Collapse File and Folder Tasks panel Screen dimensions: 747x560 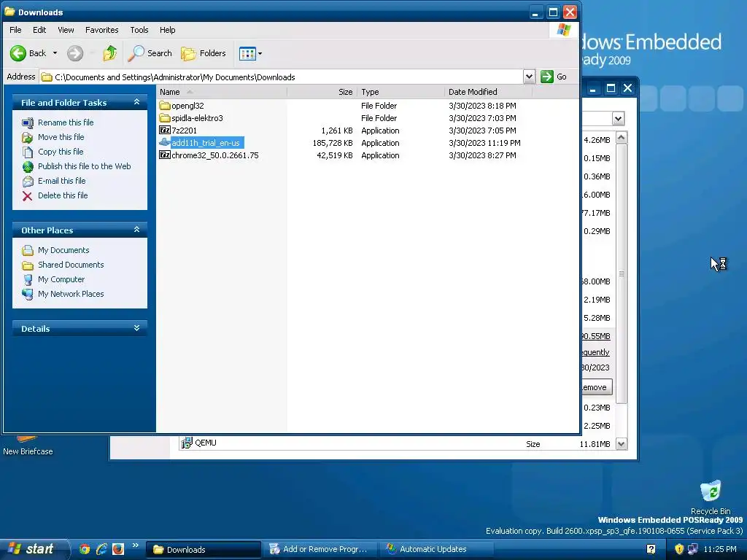(136, 102)
